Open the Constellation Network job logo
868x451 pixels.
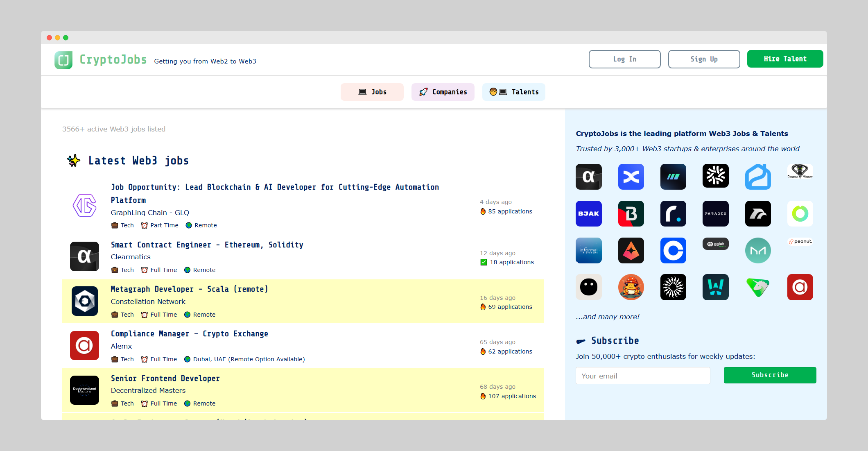click(x=84, y=301)
